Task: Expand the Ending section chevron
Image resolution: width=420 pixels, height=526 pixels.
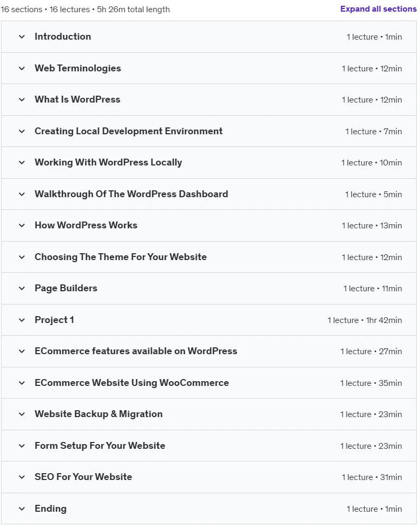Action: click(22, 509)
